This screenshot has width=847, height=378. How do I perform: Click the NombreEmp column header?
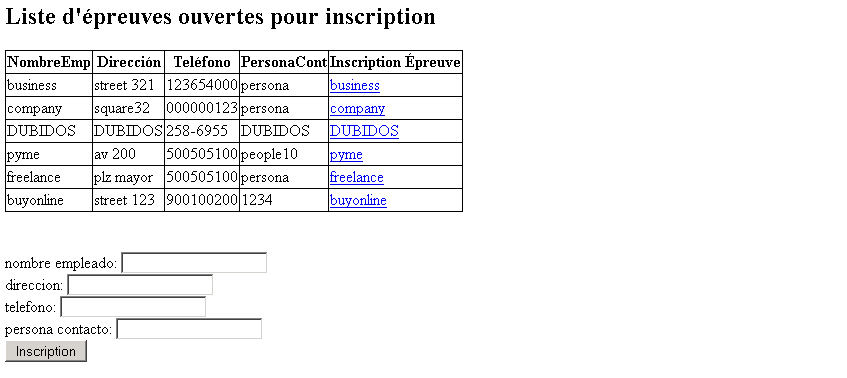(x=49, y=62)
